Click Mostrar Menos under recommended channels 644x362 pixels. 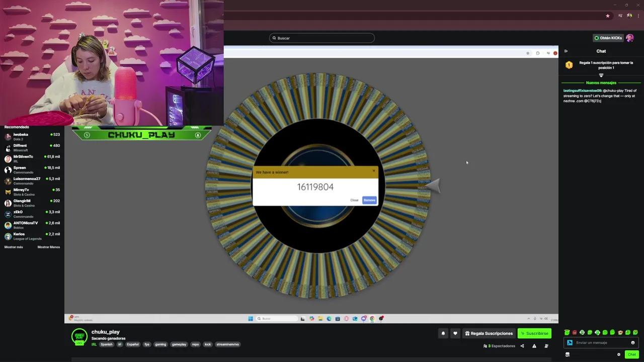click(49, 247)
